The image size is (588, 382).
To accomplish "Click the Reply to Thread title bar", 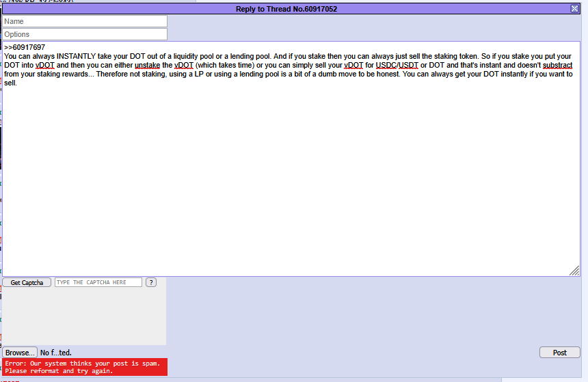I will 286,9.
